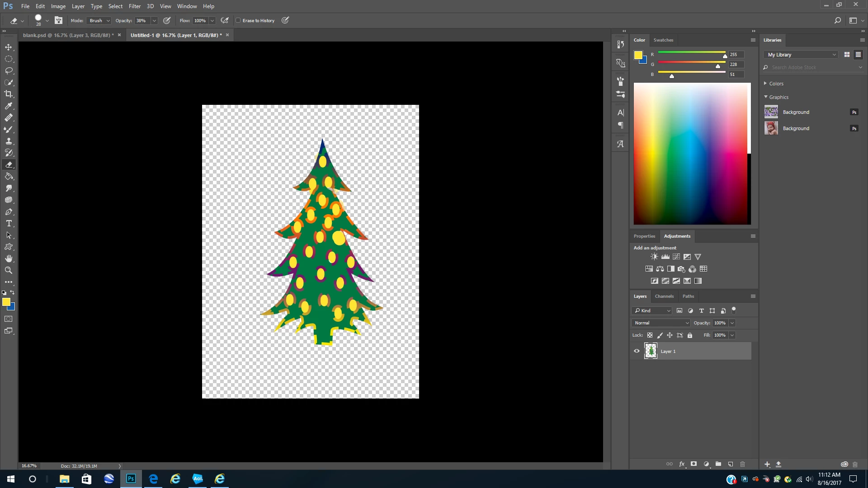This screenshot has height=488, width=868.
Task: Click the delete layer trash icon
Action: pos(742,464)
